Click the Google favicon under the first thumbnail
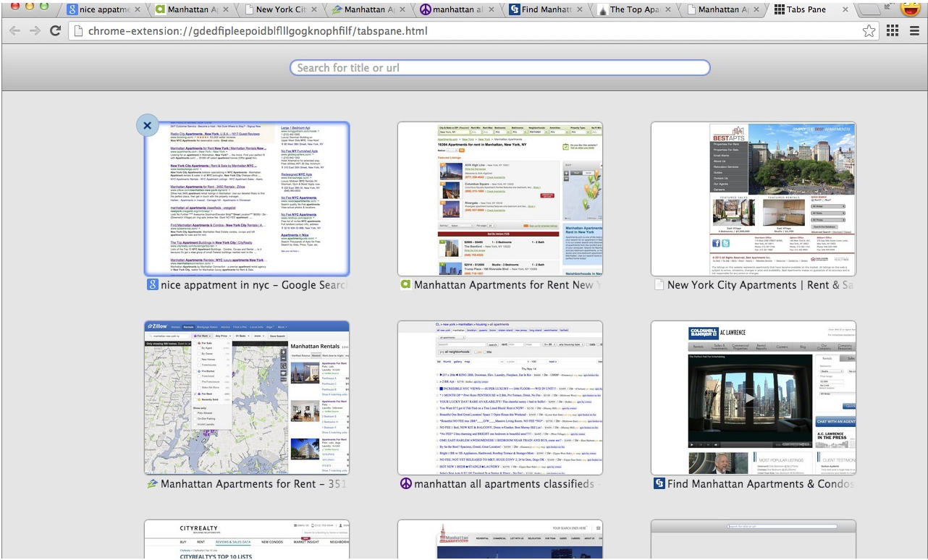 pos(153,285)
